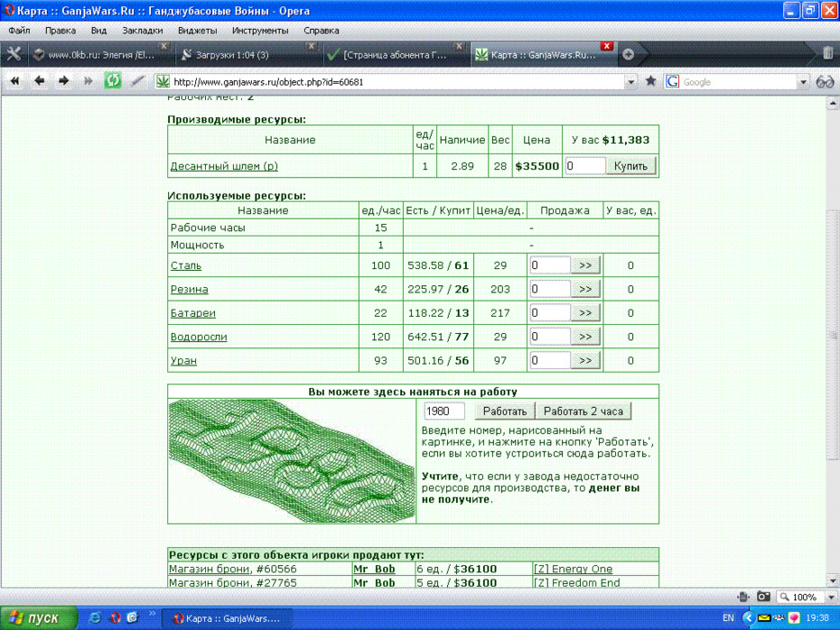Click the Купить button

tap(630, 166)
